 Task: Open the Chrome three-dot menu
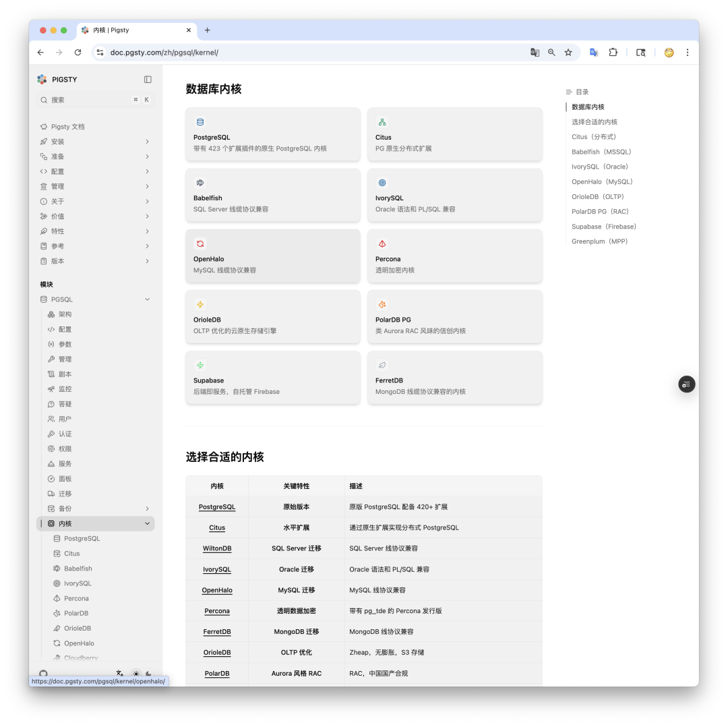coord(688,53)
